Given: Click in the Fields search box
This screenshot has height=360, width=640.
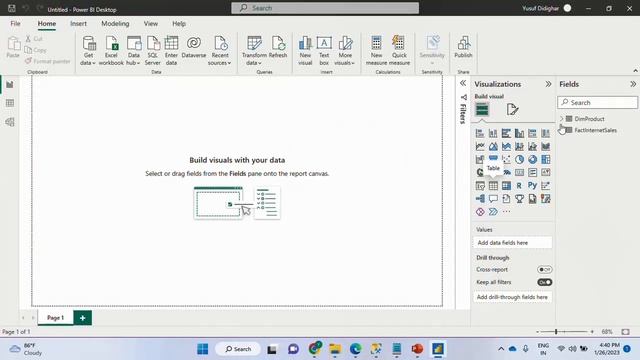Looking at the screenshot, I should [x=598, y=102].
